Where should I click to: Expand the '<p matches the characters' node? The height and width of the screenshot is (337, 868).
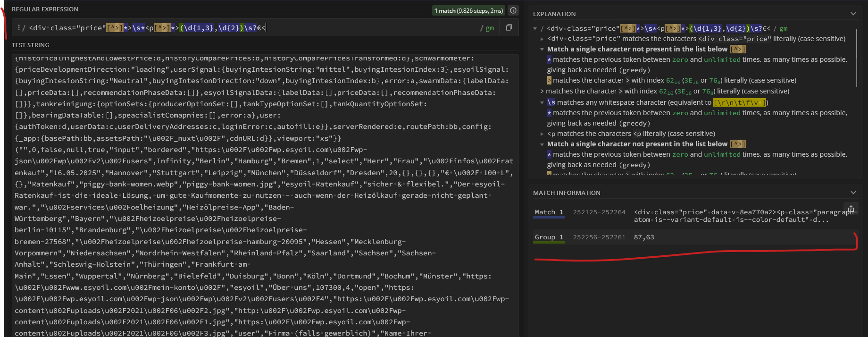542,134
